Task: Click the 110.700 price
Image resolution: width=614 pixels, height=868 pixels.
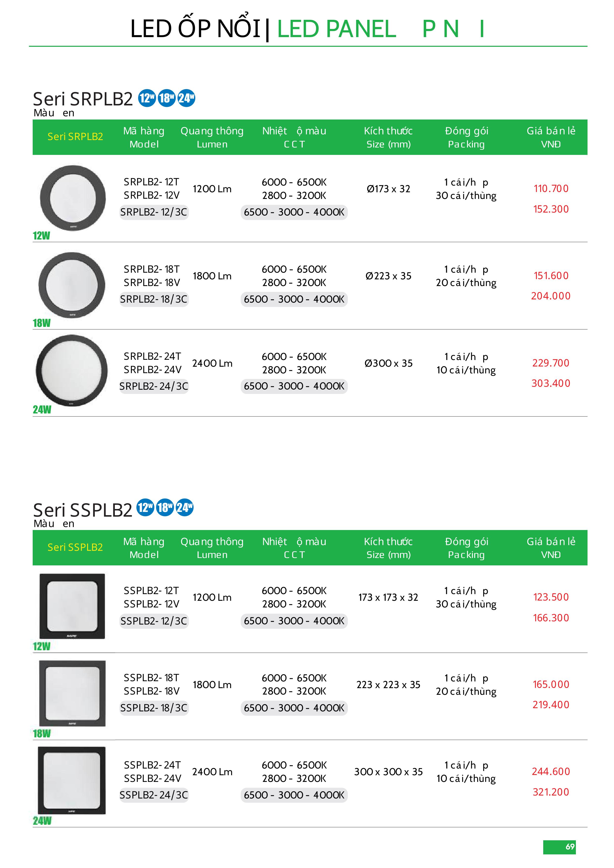Action: [x=551, y=189]
